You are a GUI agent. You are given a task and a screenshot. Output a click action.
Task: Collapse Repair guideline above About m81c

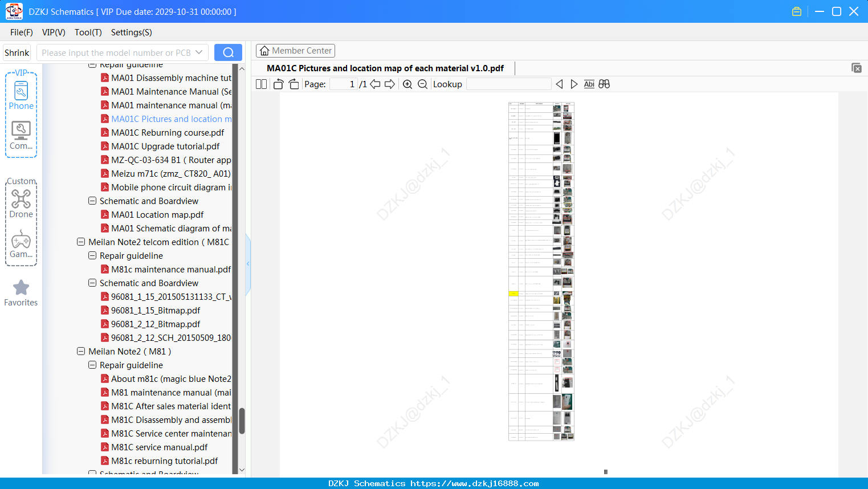tap(92, 365)
